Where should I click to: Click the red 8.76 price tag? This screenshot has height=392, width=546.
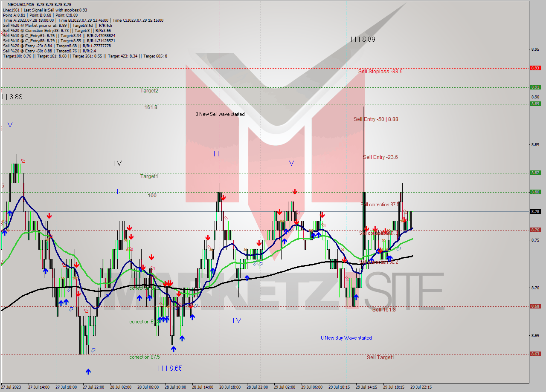click(x=535, y=230)
